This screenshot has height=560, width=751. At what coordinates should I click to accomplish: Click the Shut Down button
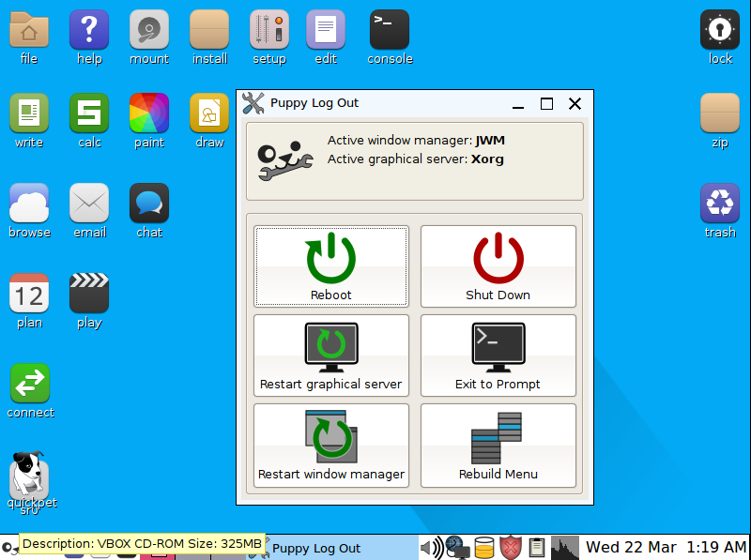[x=498, y=266]
